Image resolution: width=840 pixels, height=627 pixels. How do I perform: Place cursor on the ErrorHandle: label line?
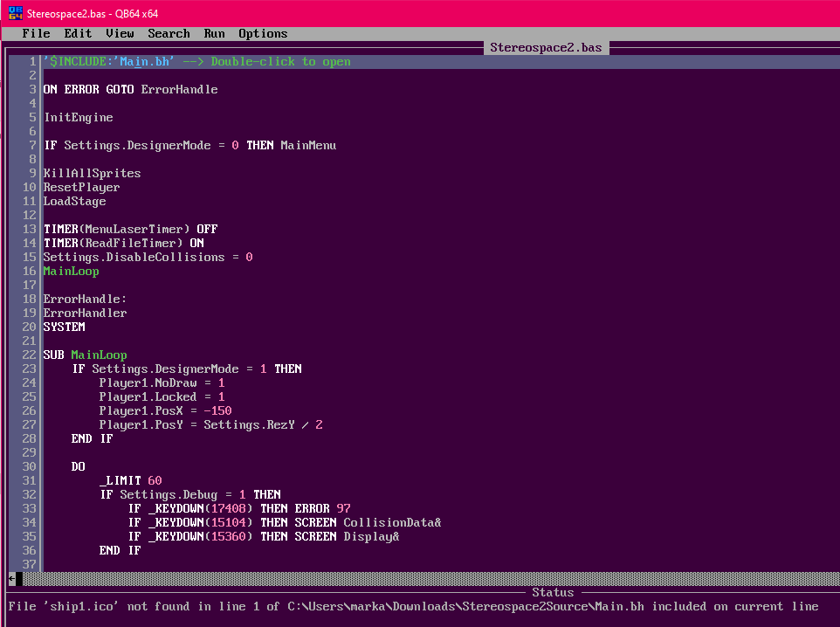coord(85,300)
